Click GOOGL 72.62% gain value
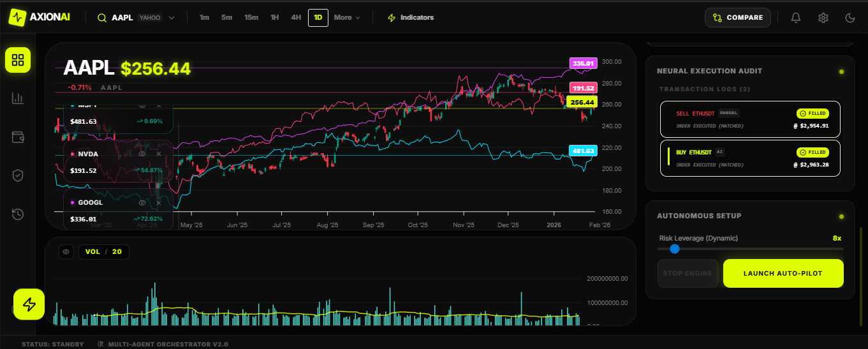This screenshot has height=349, width=868. [x=149, y=219]
